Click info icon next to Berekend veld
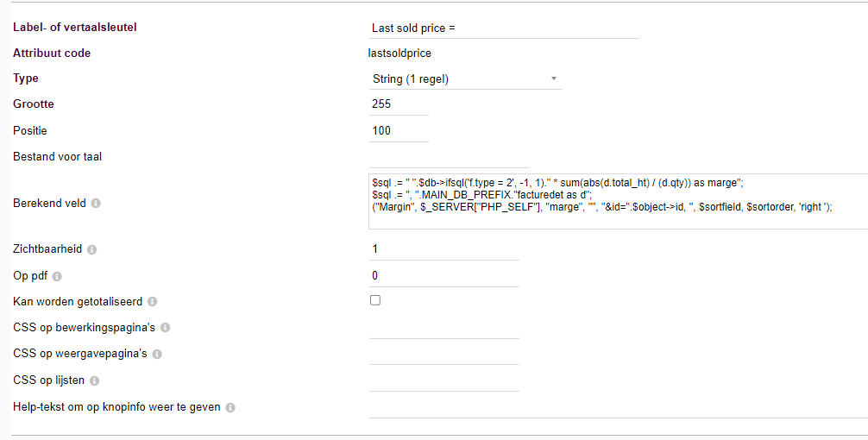 [x=96, y=204]
